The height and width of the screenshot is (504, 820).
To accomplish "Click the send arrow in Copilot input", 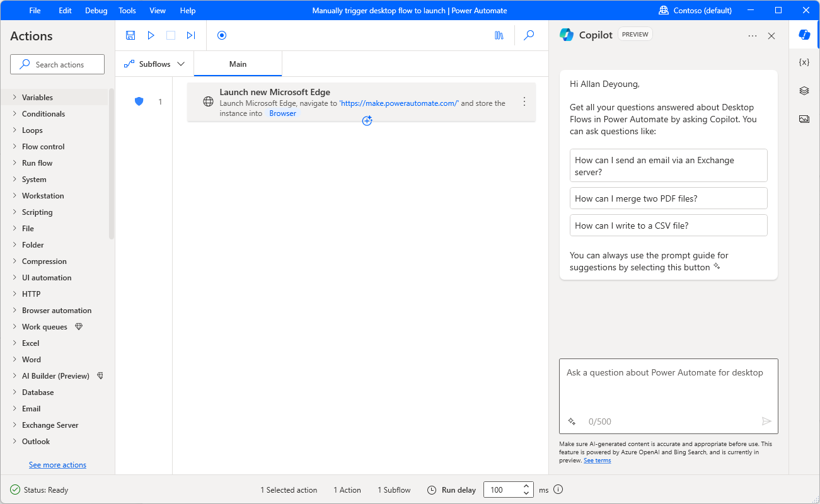I will coord(766,421).
